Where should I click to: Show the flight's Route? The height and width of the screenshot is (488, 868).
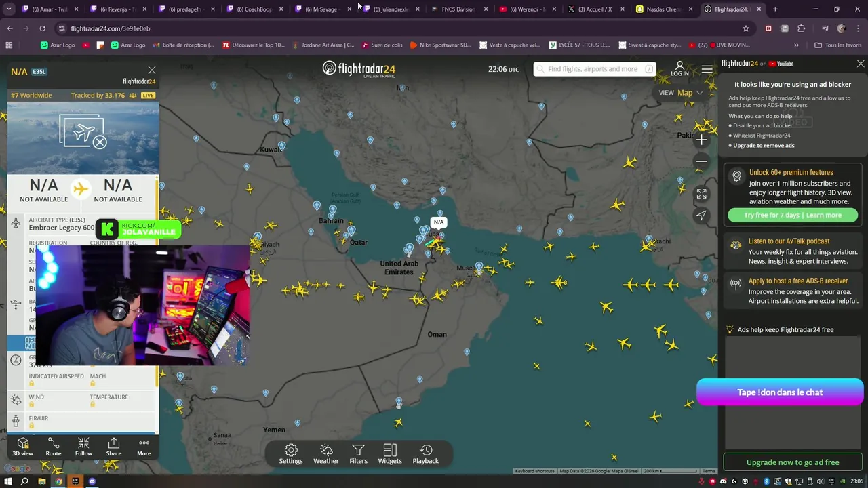click(54, 447)
